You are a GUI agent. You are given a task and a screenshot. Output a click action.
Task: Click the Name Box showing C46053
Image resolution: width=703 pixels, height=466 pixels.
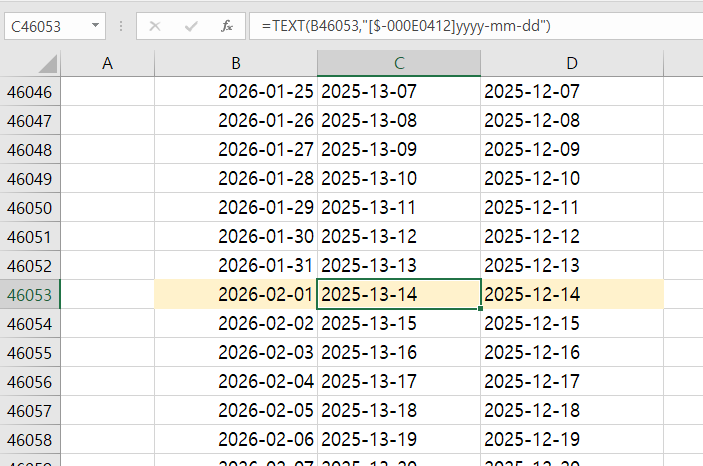[x=45, y=25]
